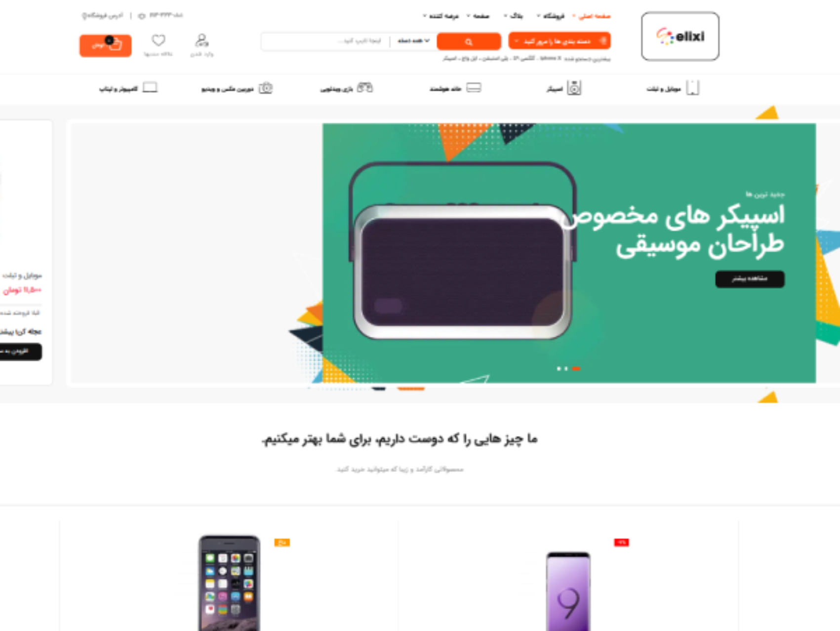The height and width of the screenshot is (631, 840).
Task: Focus the product search input field
Action: tap(326, 41)
